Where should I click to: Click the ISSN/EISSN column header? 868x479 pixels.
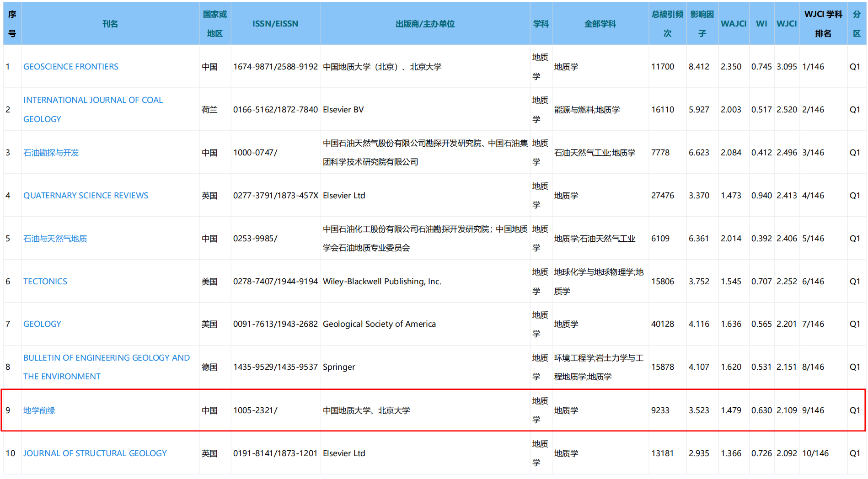click(275, 24)
